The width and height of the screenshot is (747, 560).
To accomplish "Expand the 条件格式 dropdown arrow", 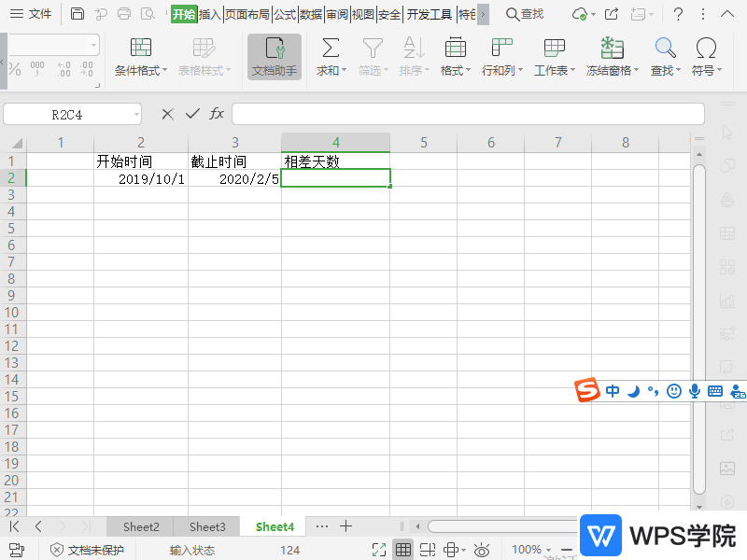I will 165,71.
